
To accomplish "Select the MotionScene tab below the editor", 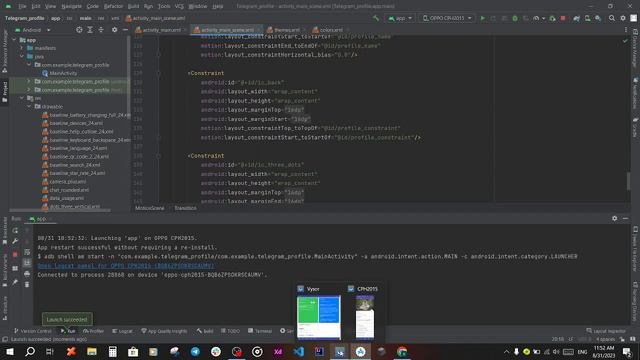I will [149, 208].
